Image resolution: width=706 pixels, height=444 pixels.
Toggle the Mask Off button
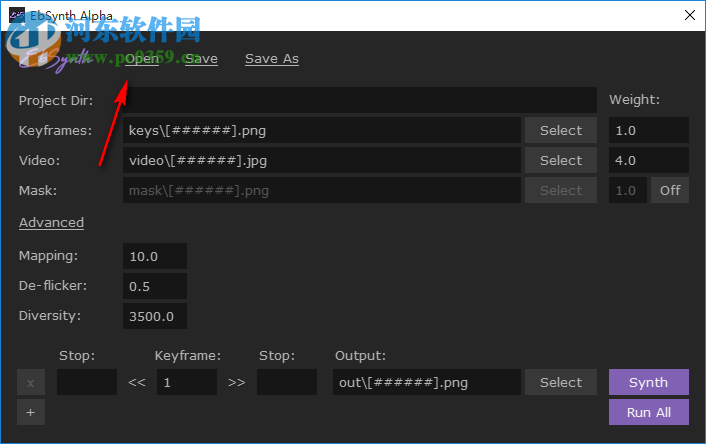point(670,190)
